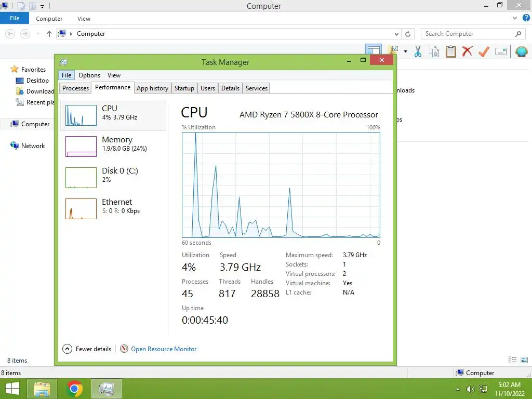This screenshot has height=399, width=532.
Task: Open Task Manager's File menu
Action: click(x=66, y=75)
